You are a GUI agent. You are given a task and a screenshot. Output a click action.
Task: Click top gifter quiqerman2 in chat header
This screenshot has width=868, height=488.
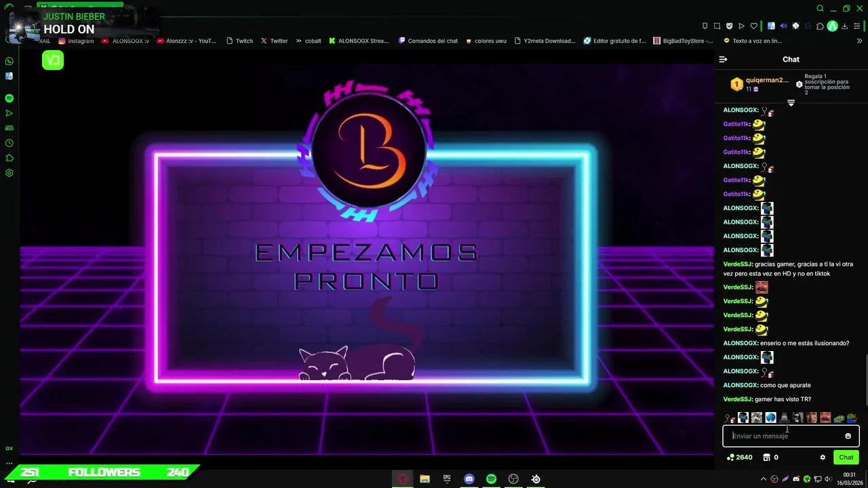click(x=759, y=84)
